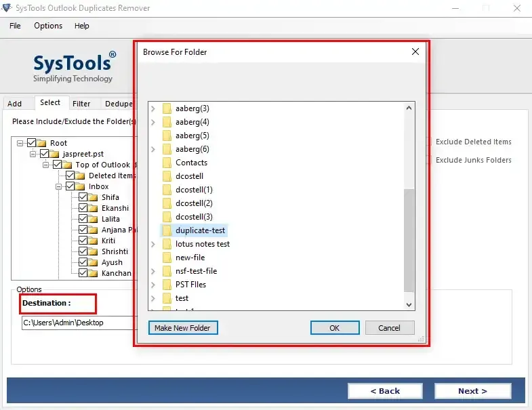Uncheck the Shrishti folder checkbox
The image size is (532, 410).
point(83,251)
